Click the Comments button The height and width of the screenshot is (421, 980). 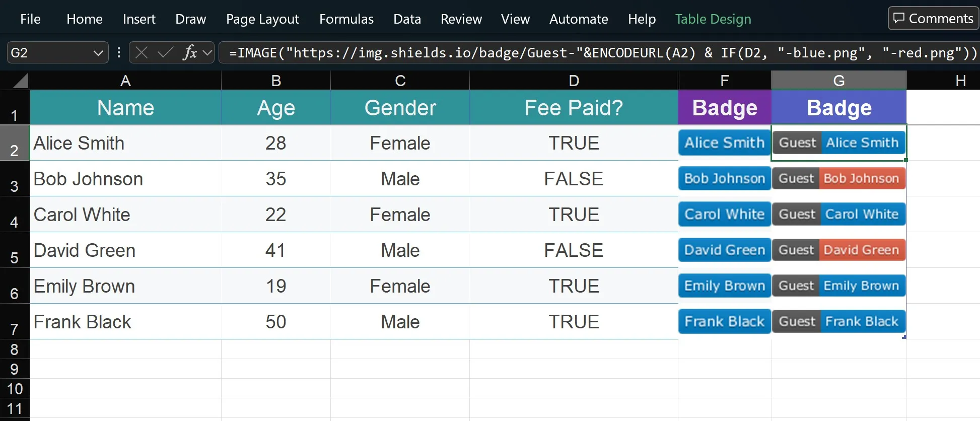pyautogui.click(x=933, y=18)
